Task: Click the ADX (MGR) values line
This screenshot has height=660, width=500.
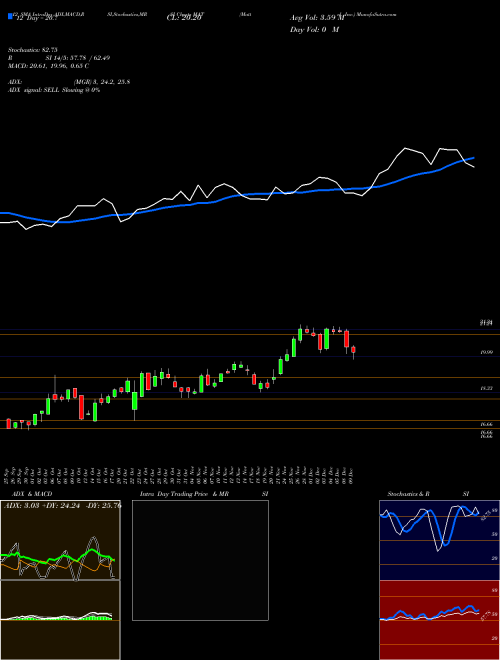Action: 69,82
